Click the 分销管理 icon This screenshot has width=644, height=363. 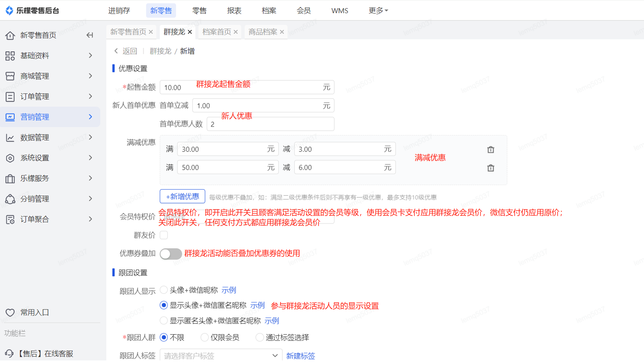click(x=10, y=199)
